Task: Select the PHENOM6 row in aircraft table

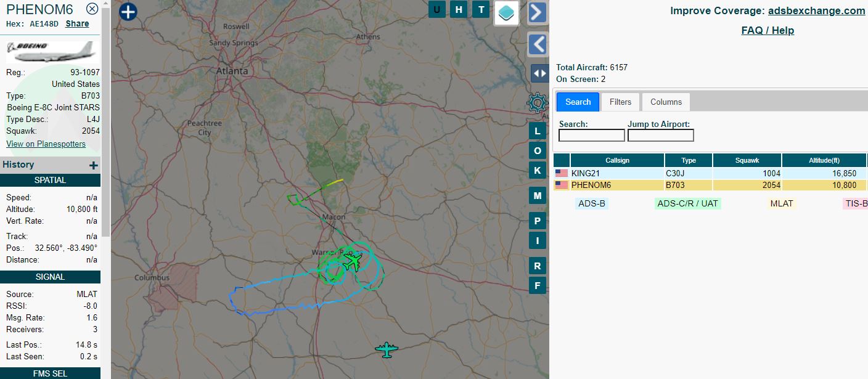Action: tap(710, 185)
